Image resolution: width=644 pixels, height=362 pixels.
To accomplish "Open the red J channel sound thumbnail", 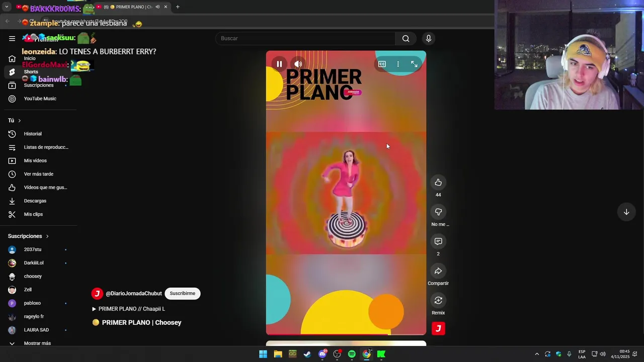I will click(x=438, y=328).
